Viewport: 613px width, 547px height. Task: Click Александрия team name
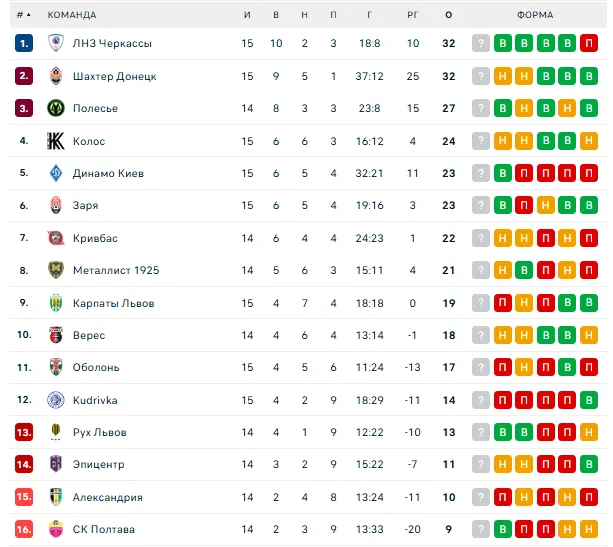click(x=107, y=497)
